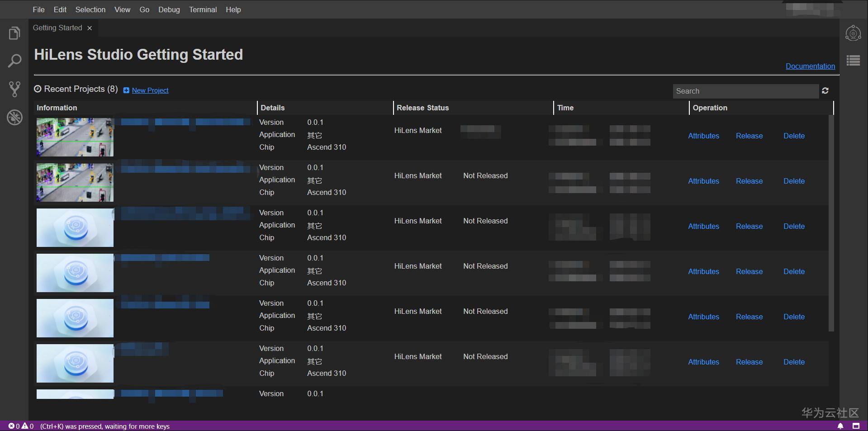Select the Getting Started tab
The image size is (868, 431).
point(57,28)
